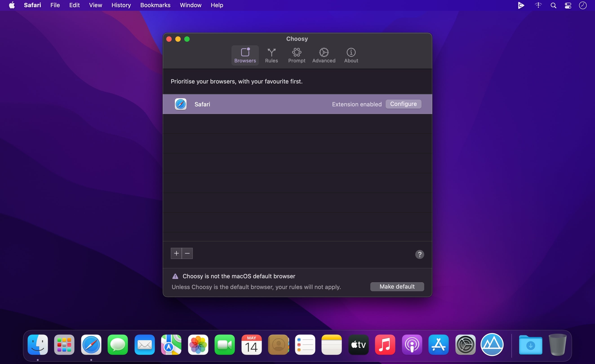Minimize the Choosy window

point(178,39)
